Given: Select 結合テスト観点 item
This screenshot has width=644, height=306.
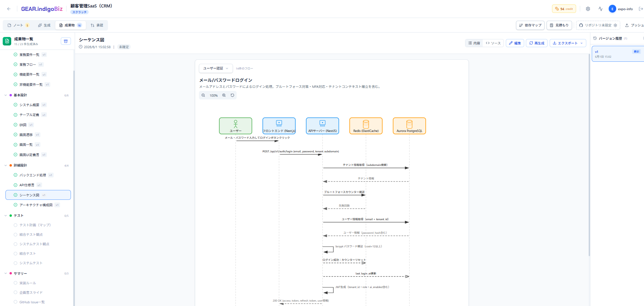Looking at the screenshot, I should pyautogui.click(x=38, y=234).
